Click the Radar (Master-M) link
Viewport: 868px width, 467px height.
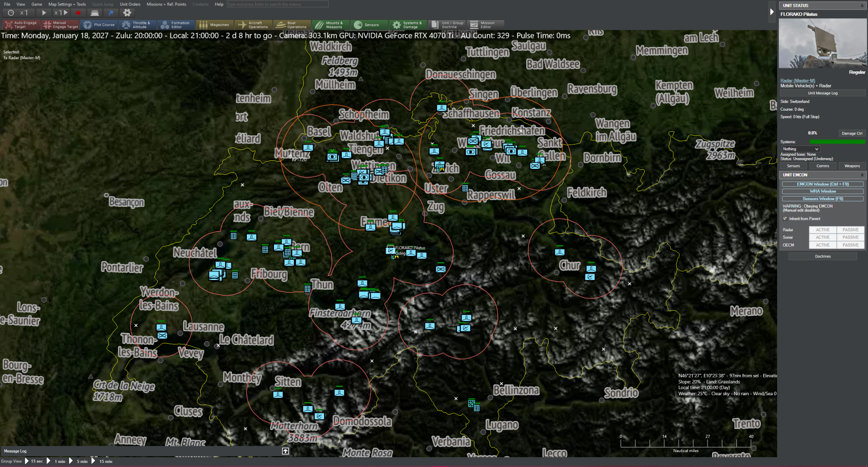[x=797, y=81]
